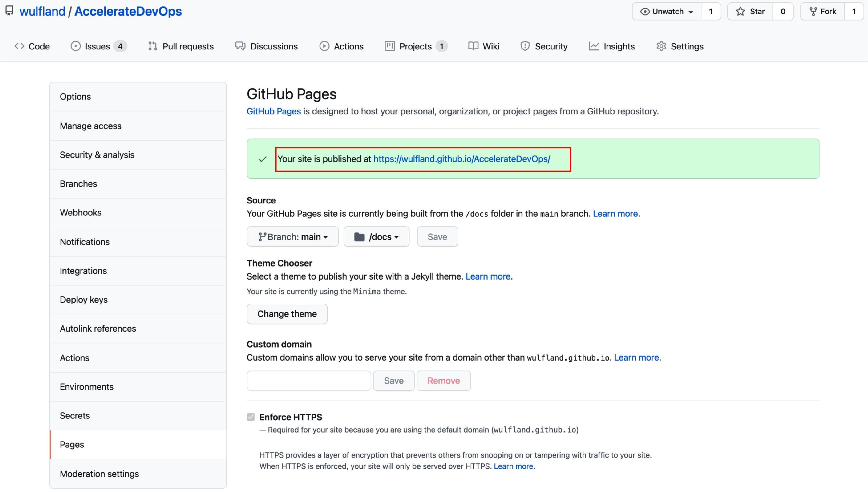Click the wulfland owner link
Screen dimensions: 868x492
(x=42, y=11)
